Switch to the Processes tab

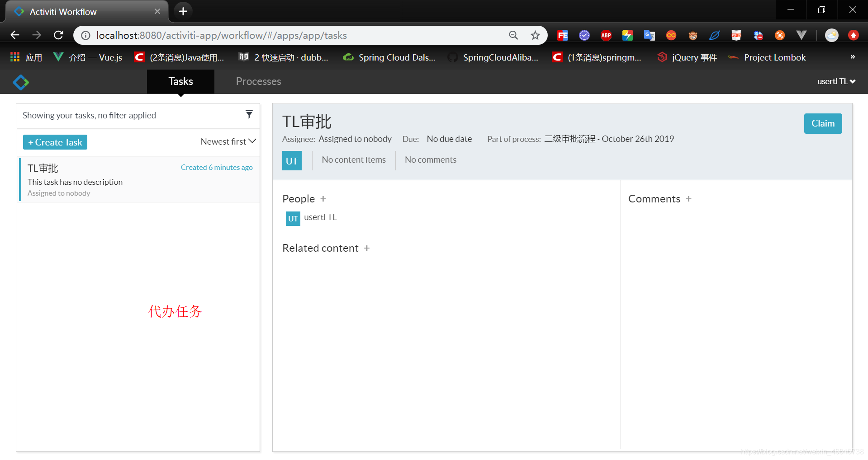tap(258, 81)
